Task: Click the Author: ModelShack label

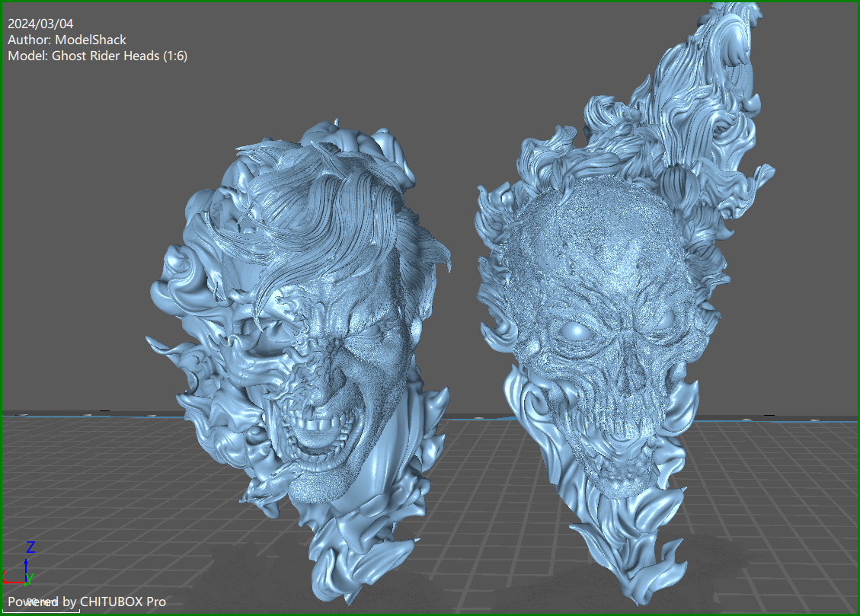Action: tap(67, 39)
